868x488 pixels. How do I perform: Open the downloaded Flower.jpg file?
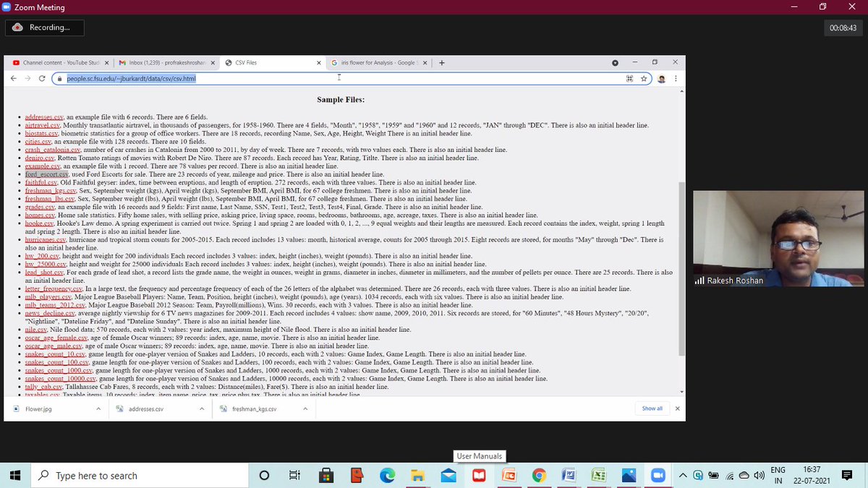pyautogui.click(x=38, y=408)
